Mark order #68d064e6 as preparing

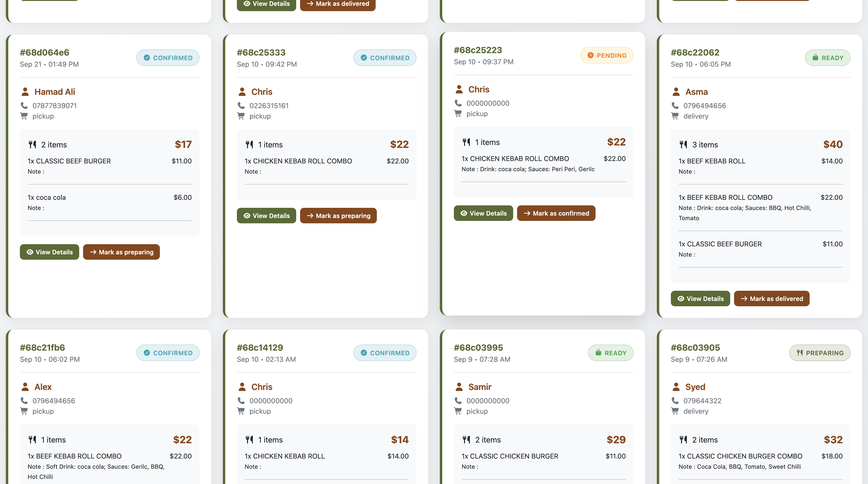(x=121, y=252)
